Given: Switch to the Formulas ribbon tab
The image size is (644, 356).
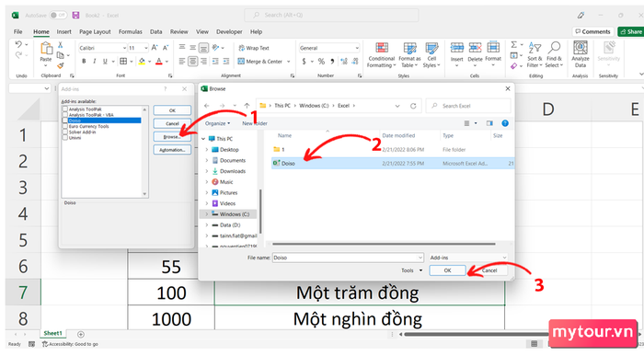Looking at the screenshot, I should 131,31.
